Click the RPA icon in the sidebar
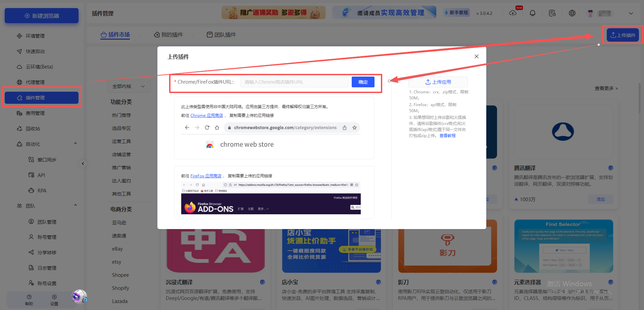 click(x=31, y=190)
